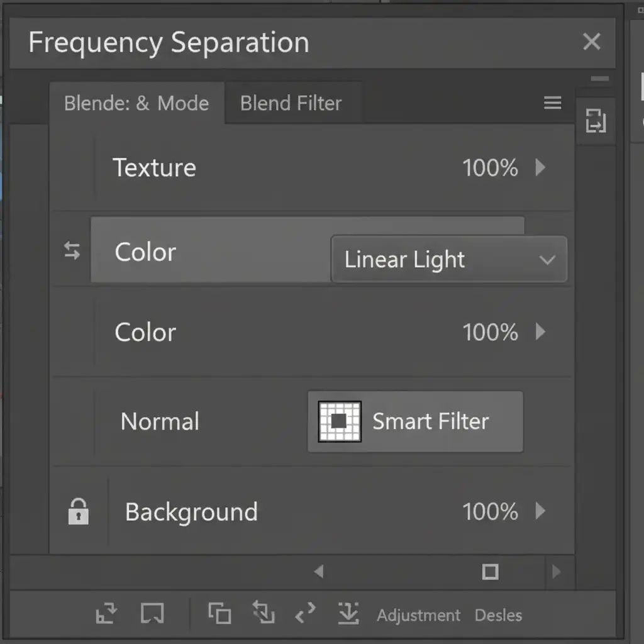Screen dimensions: 644x644
Task: Click the document icon in right sidebar
Action: point(595,121)
